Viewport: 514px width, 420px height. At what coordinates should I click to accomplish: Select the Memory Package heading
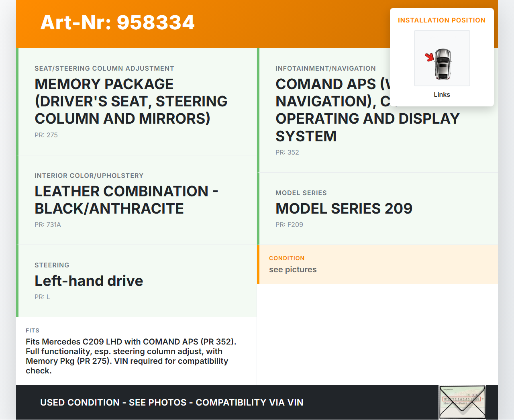(x=131, y=101)
